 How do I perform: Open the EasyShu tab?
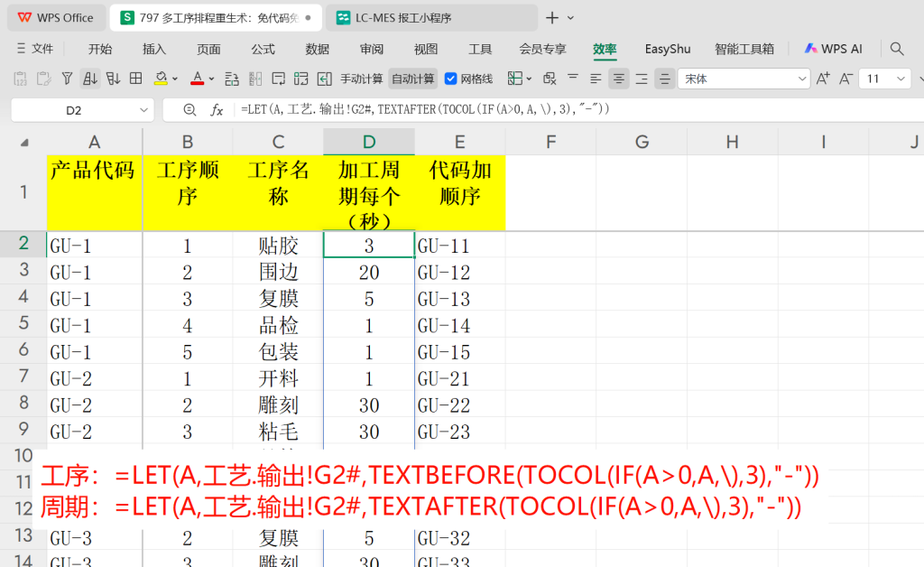pyautogui.click(x=668, y=49)
